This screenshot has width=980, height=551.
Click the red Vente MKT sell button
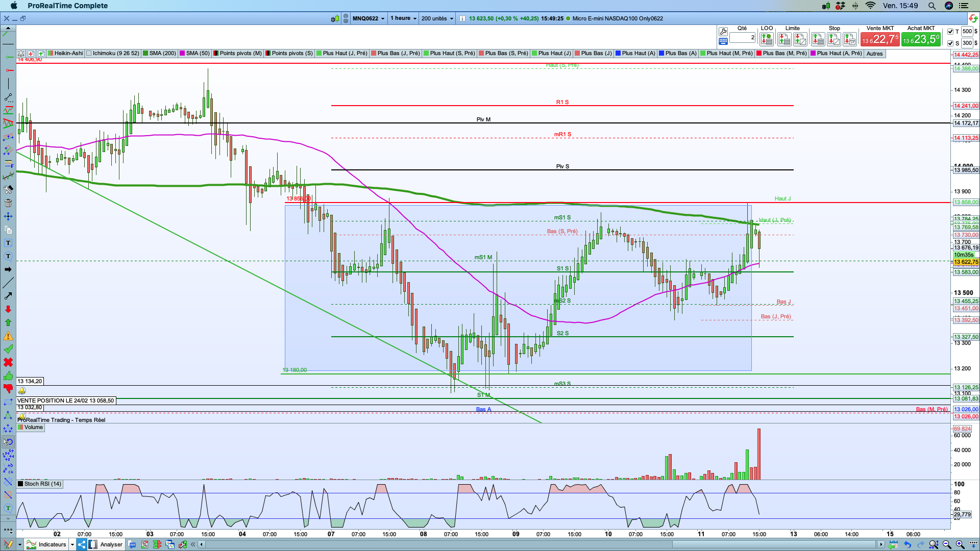(x=879, y=39)
